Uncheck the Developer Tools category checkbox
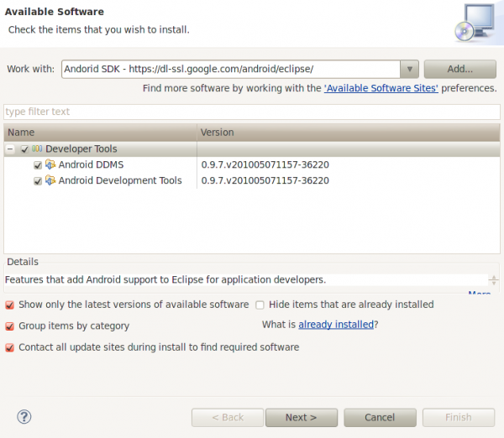Screen dimensions: 504x438 (24, 149)
